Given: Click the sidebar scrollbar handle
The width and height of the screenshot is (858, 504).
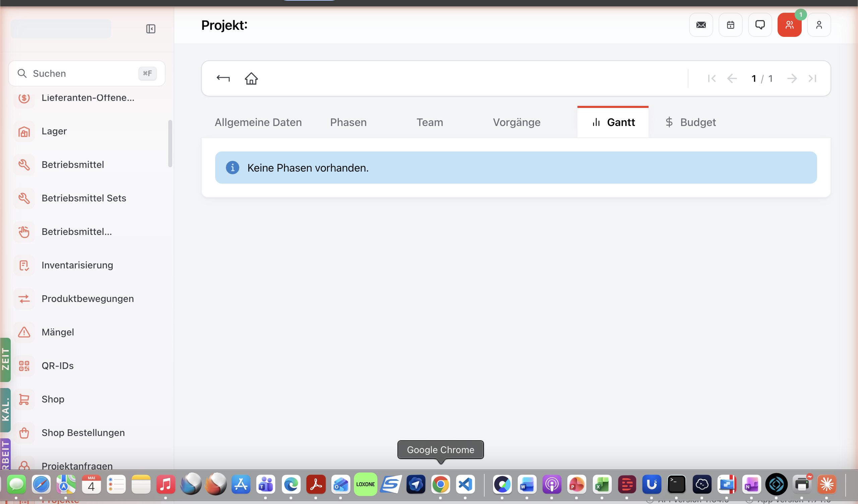Looking at the screenshot, I should 170,144.
